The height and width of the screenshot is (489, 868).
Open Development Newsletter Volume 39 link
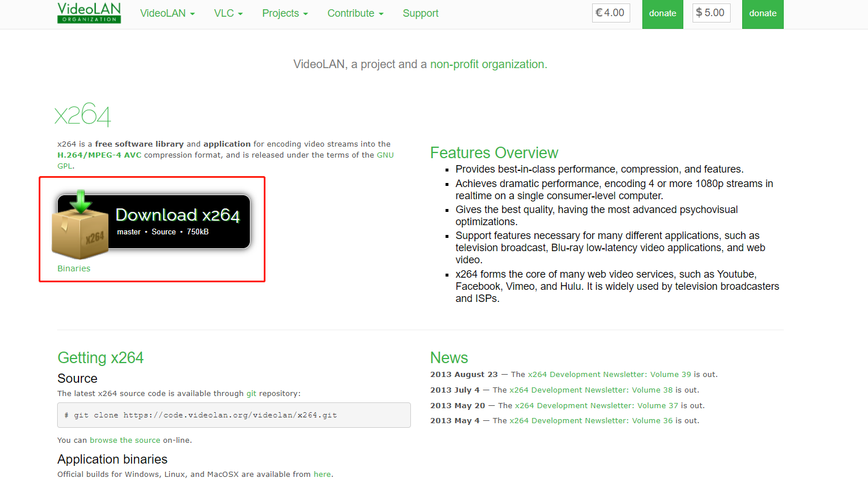(609, 375)
